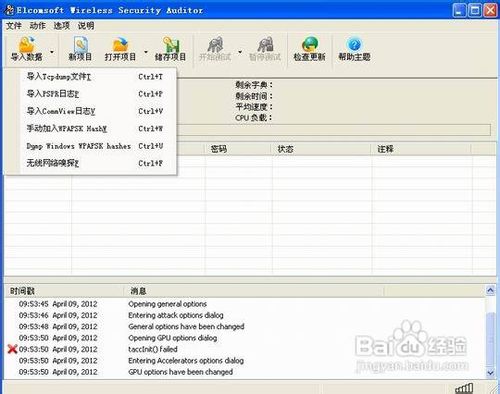Click the 注释 (Comment) column header

421,149
